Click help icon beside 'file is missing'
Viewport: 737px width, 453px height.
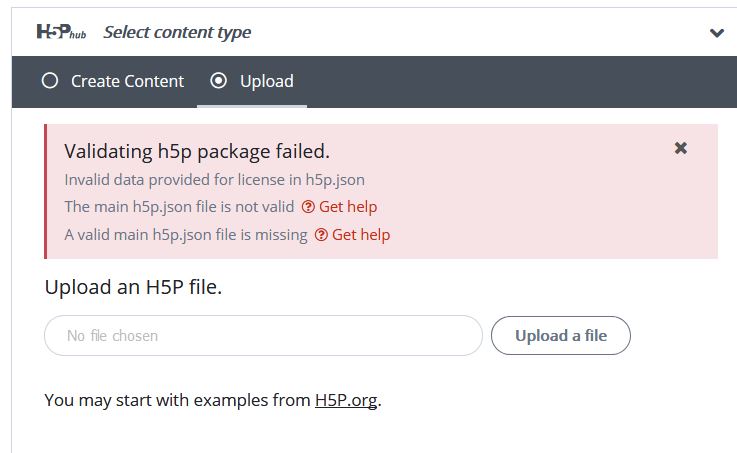click(321, 234)
